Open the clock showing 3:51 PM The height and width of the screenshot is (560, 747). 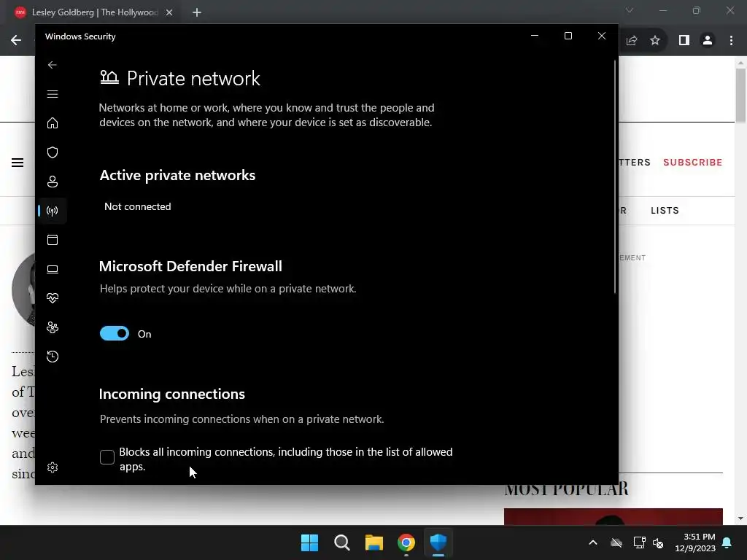695,542
